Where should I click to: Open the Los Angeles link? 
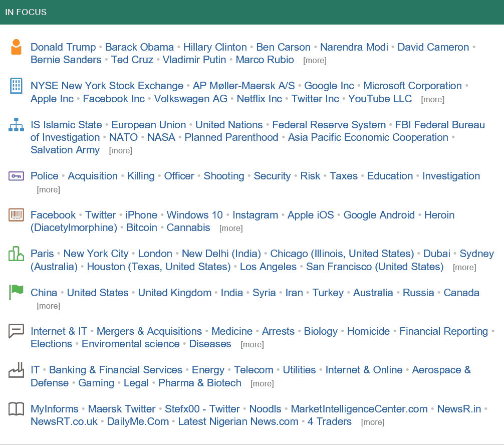point(269,267)
